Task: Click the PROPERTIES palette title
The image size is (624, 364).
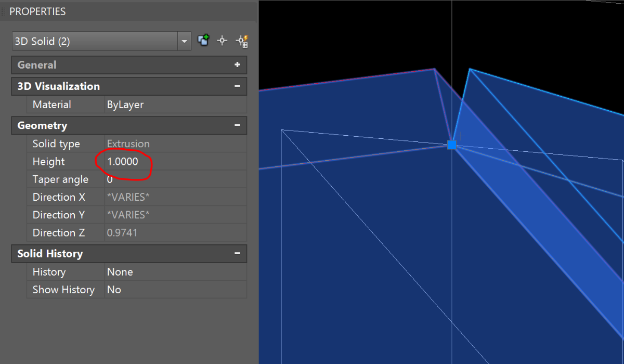Action: click(x=37, y=11)
